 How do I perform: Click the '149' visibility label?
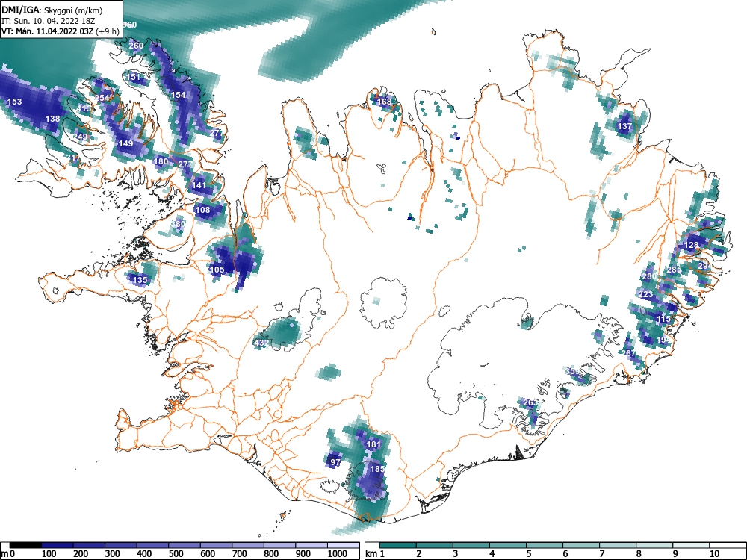coord(125,143)
